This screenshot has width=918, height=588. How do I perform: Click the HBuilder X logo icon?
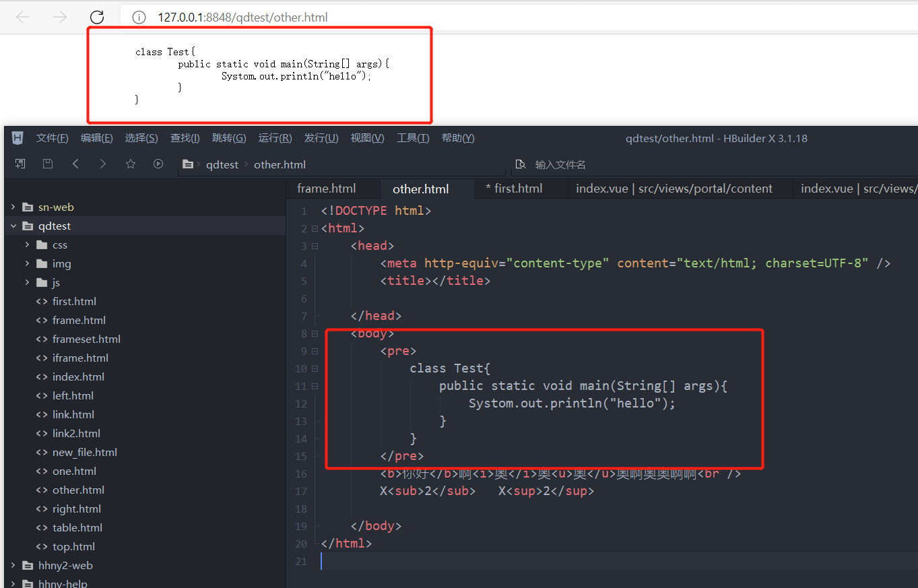pos(18,138)
